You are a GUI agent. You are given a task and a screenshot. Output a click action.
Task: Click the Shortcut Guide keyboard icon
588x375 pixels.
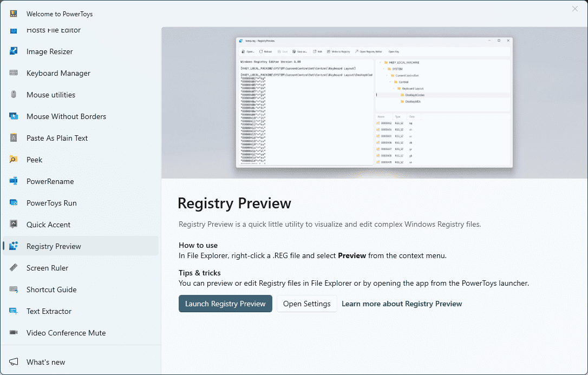[x=14, y=289]
